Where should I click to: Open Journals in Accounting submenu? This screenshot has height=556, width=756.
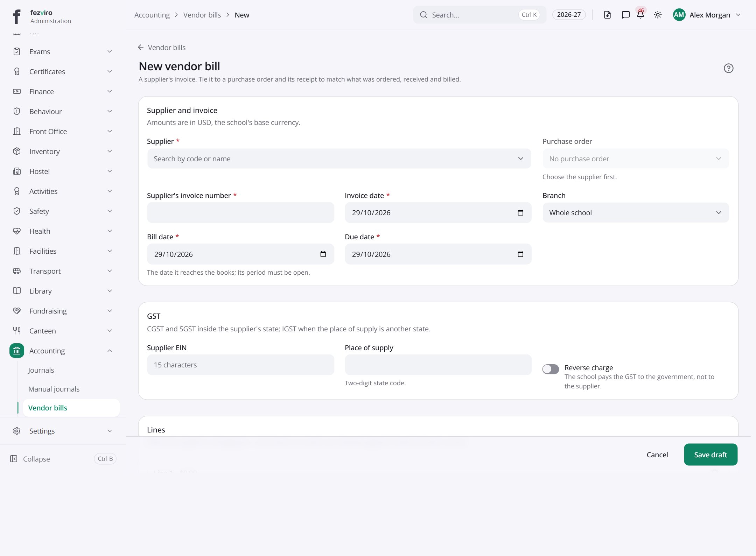pos(41,370)
